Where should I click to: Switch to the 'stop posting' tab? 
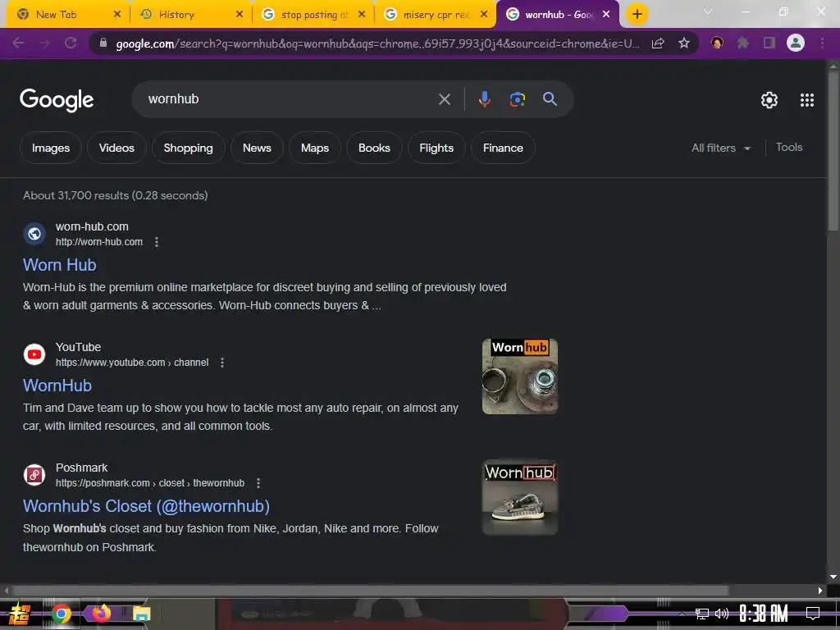point(313,15)
